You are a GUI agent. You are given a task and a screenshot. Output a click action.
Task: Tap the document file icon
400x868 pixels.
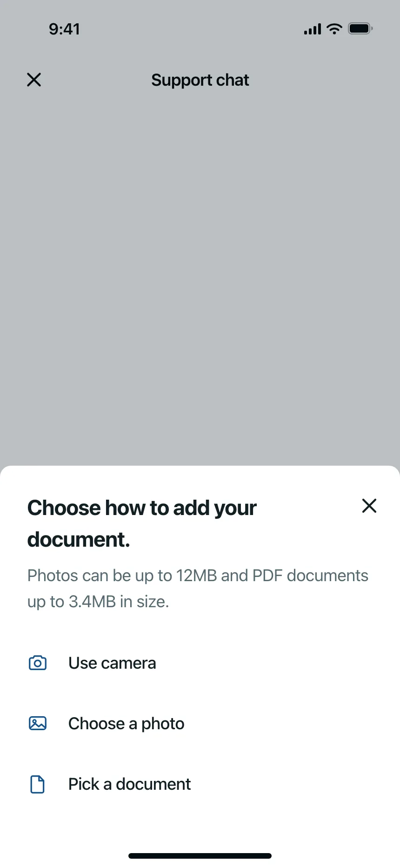(37, 784)
